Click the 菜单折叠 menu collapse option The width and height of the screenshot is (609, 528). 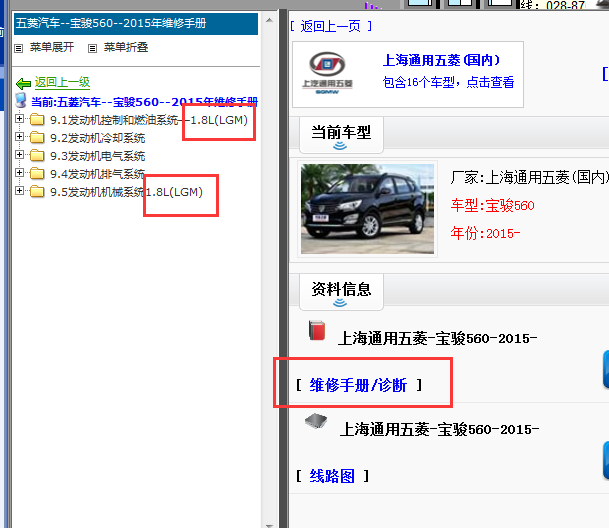click(126, 47)
